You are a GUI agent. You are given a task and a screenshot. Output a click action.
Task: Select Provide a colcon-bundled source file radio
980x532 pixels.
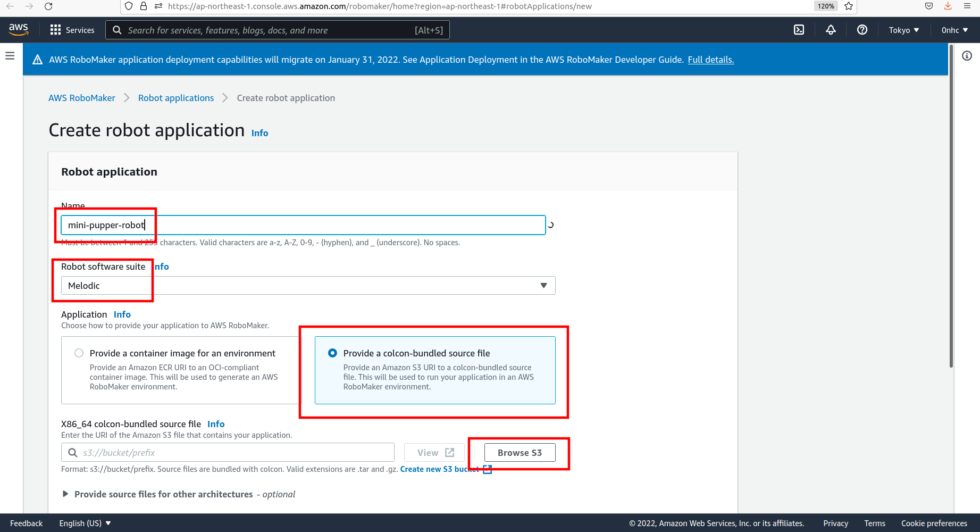coord(332,353)
